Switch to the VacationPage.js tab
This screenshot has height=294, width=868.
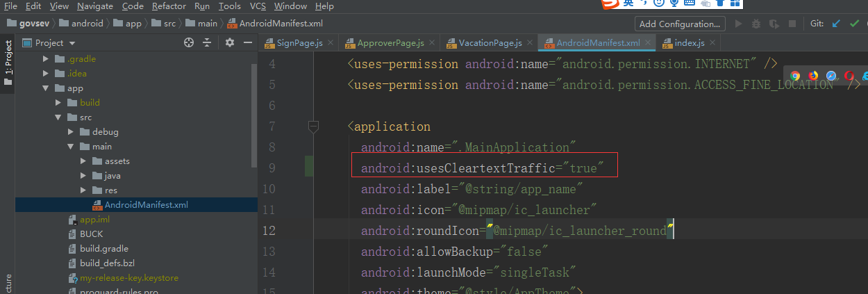pos(490,43)
